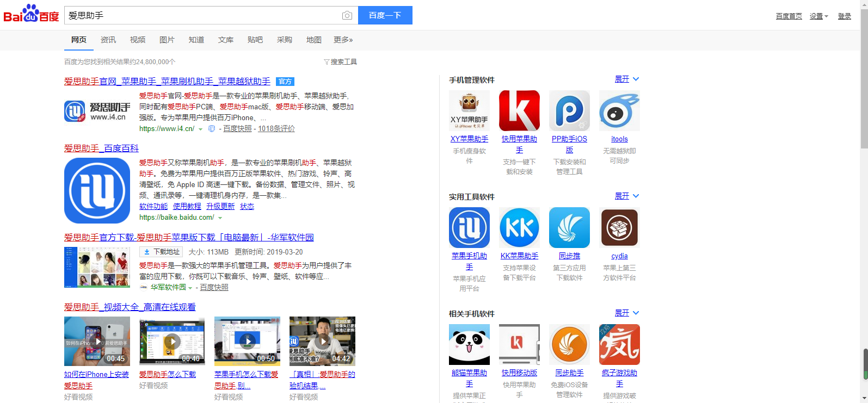The image size is (868, 403).
Task: Select the 网页 tab
Action: (79, 40)
